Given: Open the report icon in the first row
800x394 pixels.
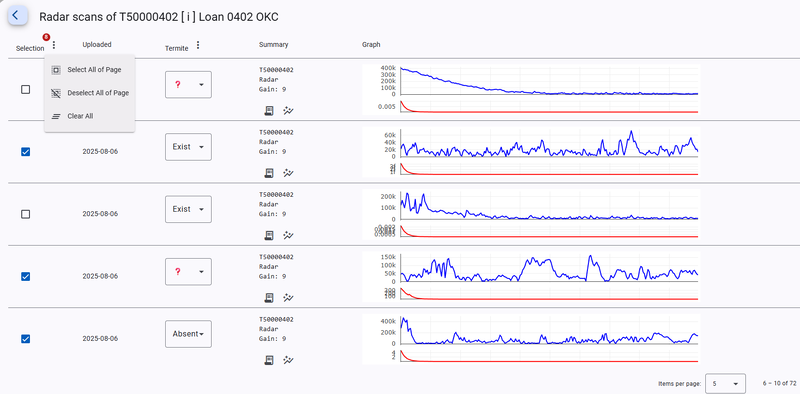Looking at the screenshot, I should pyautogui.click(x=269, y=110).
